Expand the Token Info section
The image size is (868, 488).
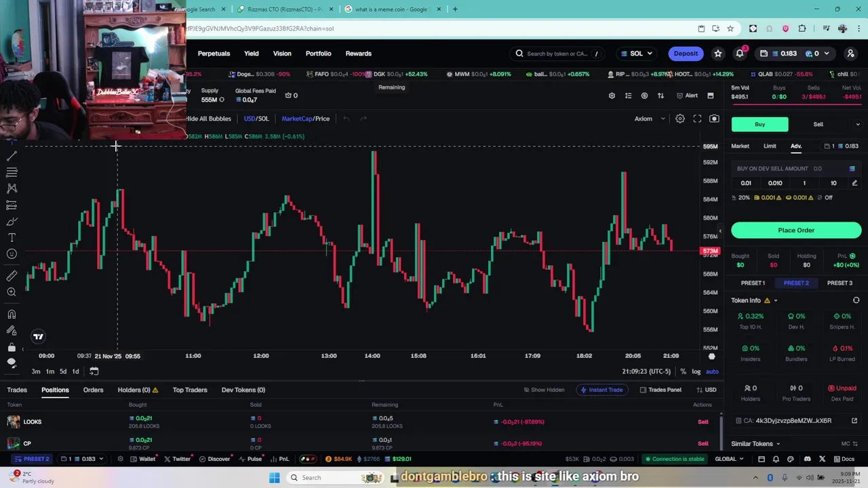(754, 300)
